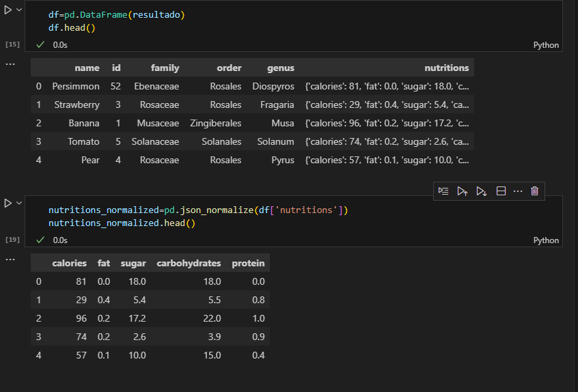Click protein value 0.9
This screenshot has height=392, width=578.
(258, 337)
